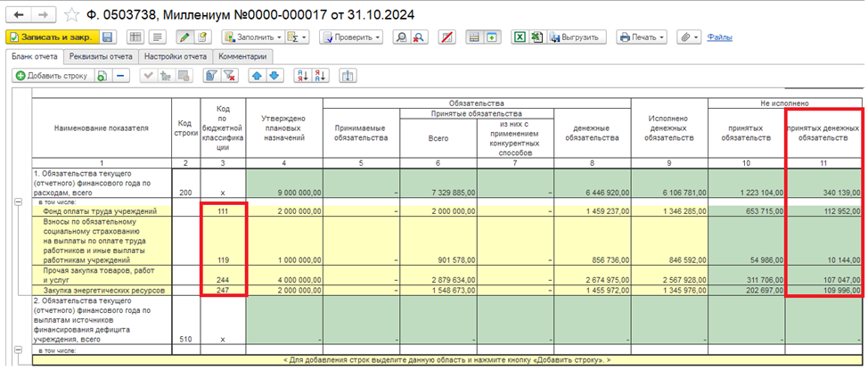
Task: Click the column width adjust icon
Action: tap(348, 76)
